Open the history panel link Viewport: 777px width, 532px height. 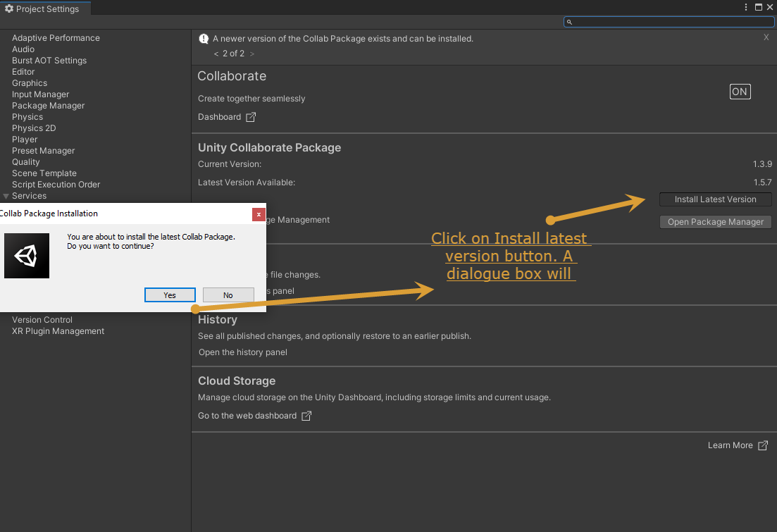tap(243, 352)
